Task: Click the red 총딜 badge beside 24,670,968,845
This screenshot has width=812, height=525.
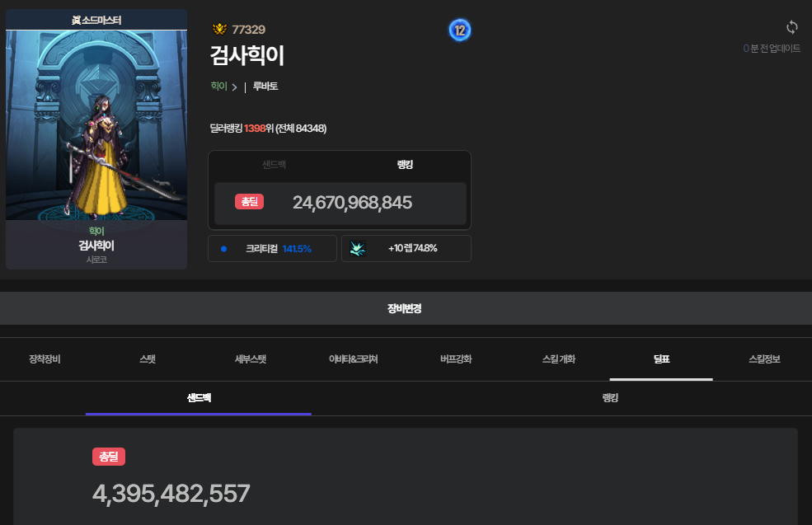Action: click(x=249, y=202)
